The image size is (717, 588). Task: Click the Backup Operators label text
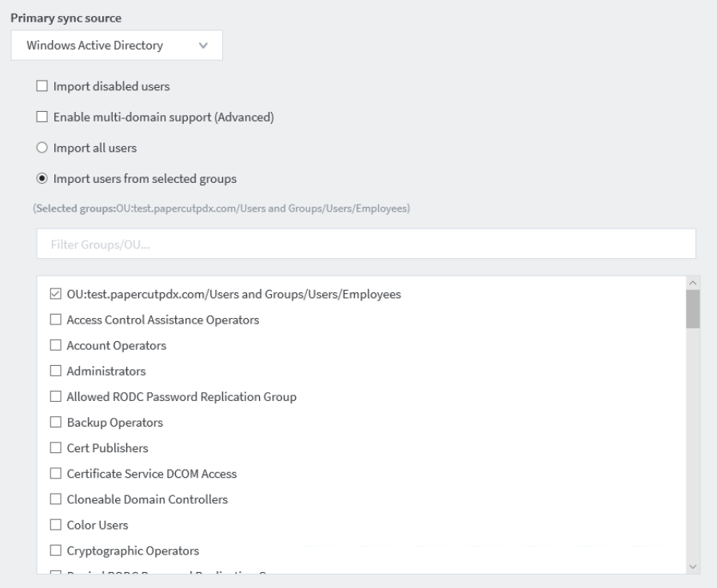tap(115, 422)
